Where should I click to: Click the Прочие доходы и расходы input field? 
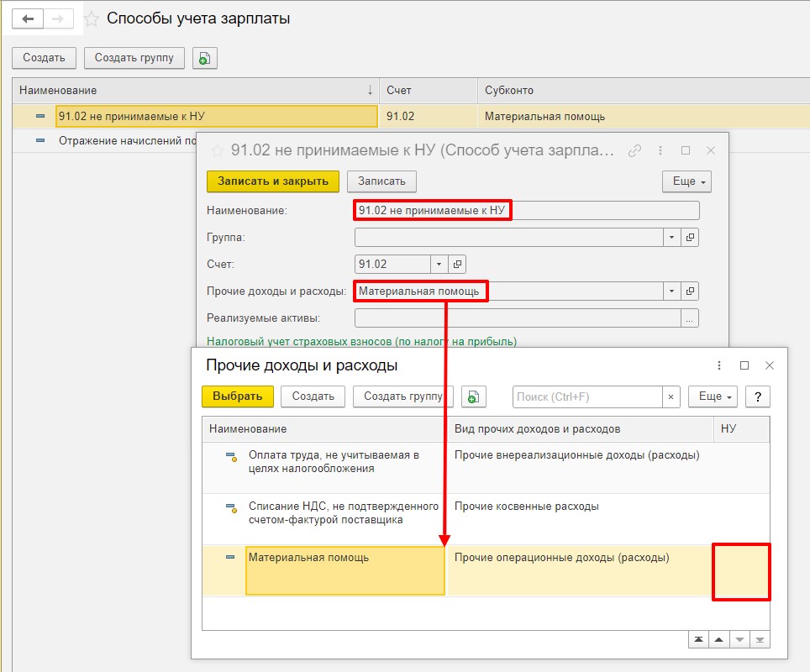click(x=509, y=291)
